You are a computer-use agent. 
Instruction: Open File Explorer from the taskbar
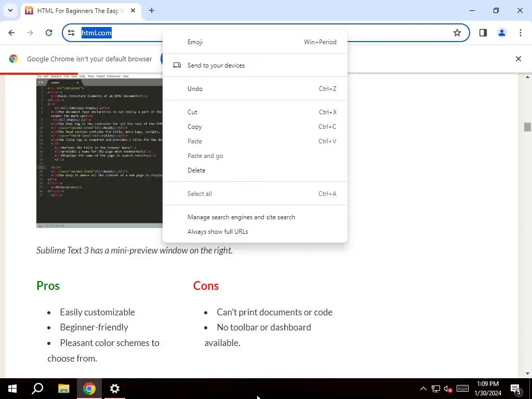(63, 389)
